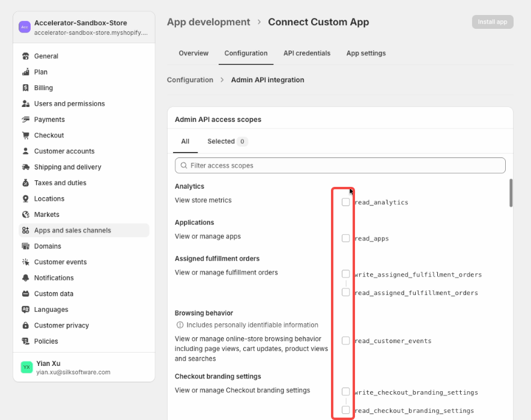531x420 pixels.
Task: Open the Yian Xu account menu
Action: 84,368
